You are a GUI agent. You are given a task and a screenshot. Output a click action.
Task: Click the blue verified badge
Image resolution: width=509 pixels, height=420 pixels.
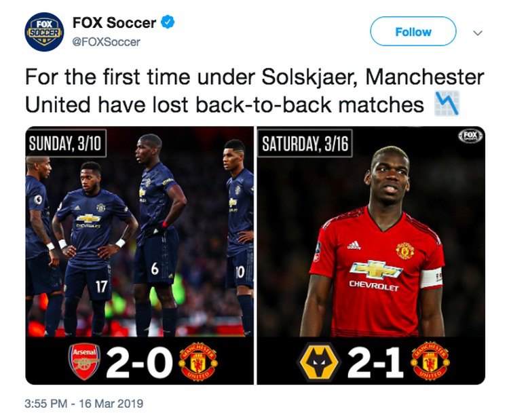tap(168, 22)
